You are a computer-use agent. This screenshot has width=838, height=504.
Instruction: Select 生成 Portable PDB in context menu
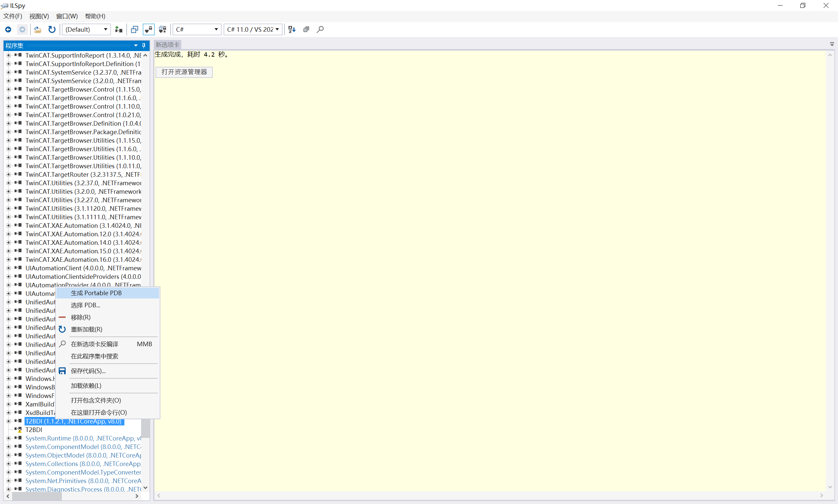pos(96,293)
